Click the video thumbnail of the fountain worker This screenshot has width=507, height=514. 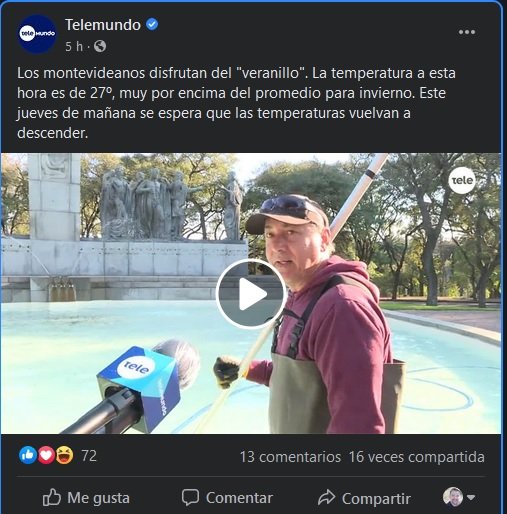(251, 293)
